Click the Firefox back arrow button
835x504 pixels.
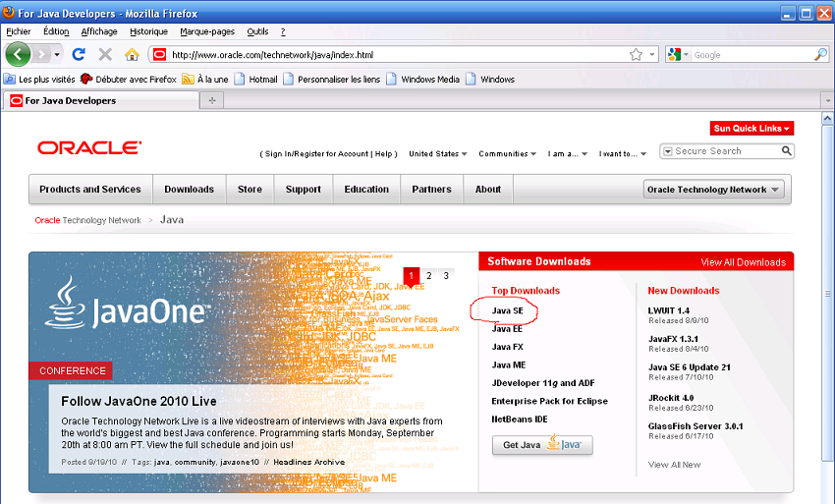click(x=18, y=54)
